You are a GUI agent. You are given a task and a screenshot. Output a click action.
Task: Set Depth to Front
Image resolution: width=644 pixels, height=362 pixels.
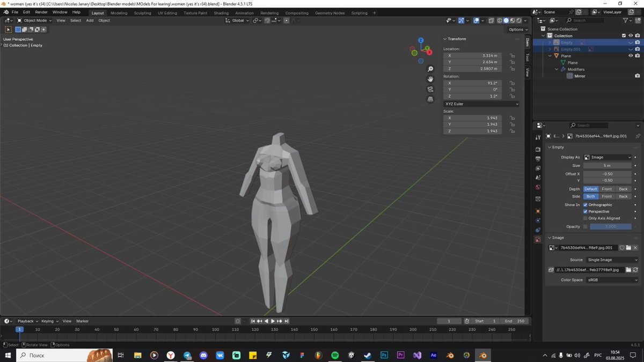(x=606, y=189)
